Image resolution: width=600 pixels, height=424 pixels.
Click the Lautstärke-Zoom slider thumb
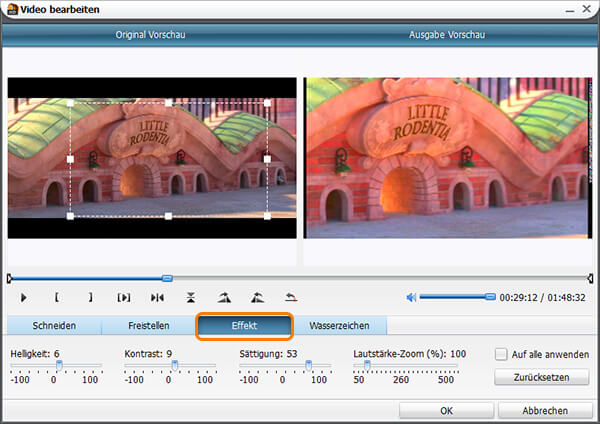pos(367,365)
